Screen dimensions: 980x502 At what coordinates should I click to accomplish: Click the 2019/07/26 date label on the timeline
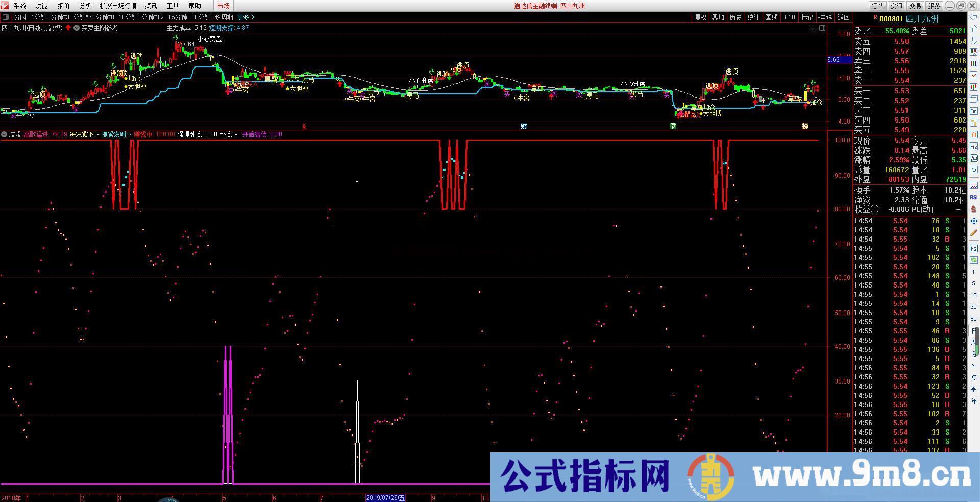[384, 498]
